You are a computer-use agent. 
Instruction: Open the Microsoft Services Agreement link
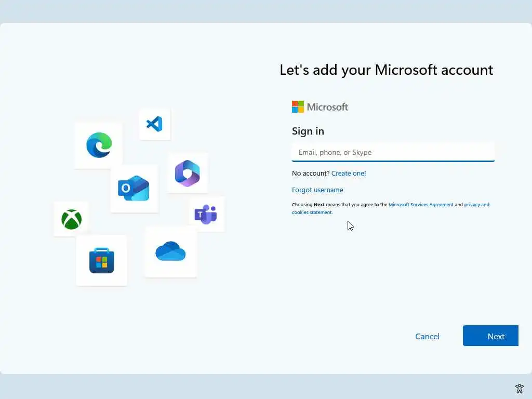421,205
